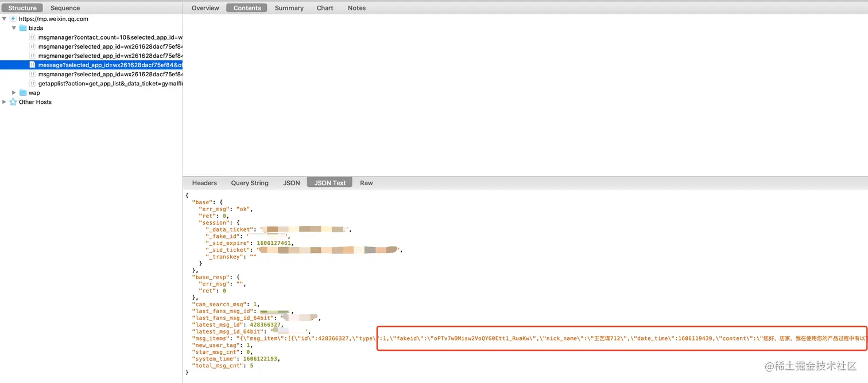Click the "system_time": 1606122193 line
Screen dimensions: 868x383
pos(236,359)
